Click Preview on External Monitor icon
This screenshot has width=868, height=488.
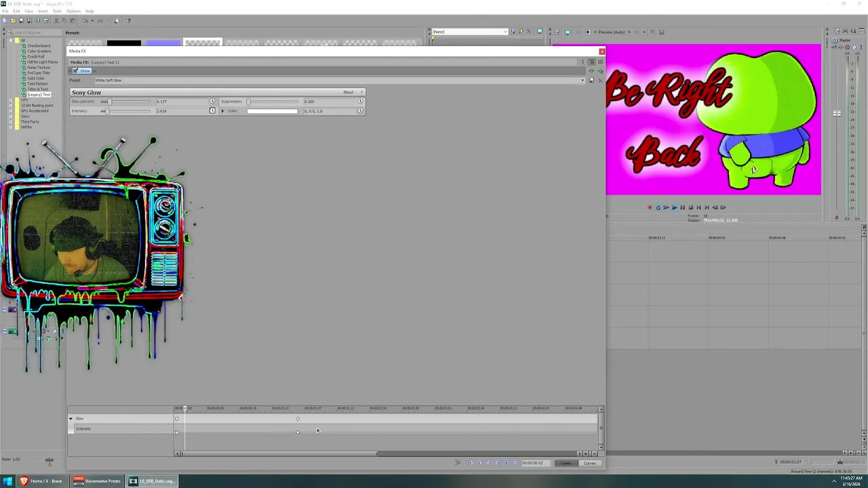pos(568,32)
